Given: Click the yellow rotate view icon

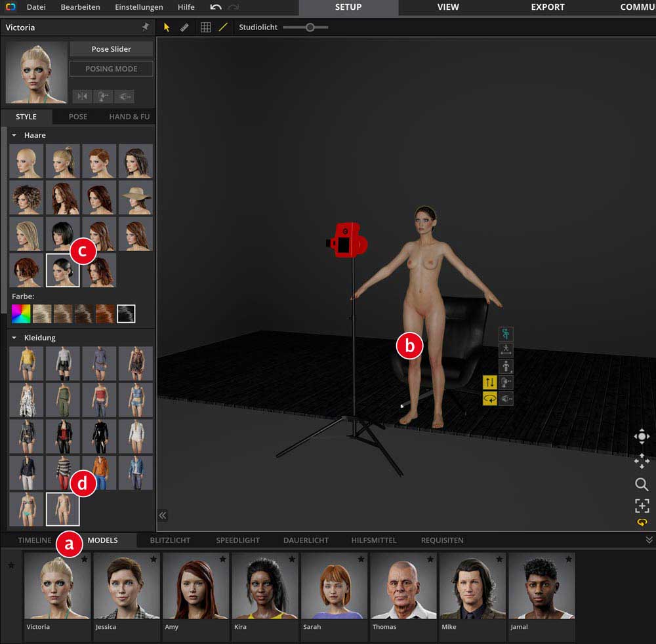Looking at the screenshot, I should 642,523.
